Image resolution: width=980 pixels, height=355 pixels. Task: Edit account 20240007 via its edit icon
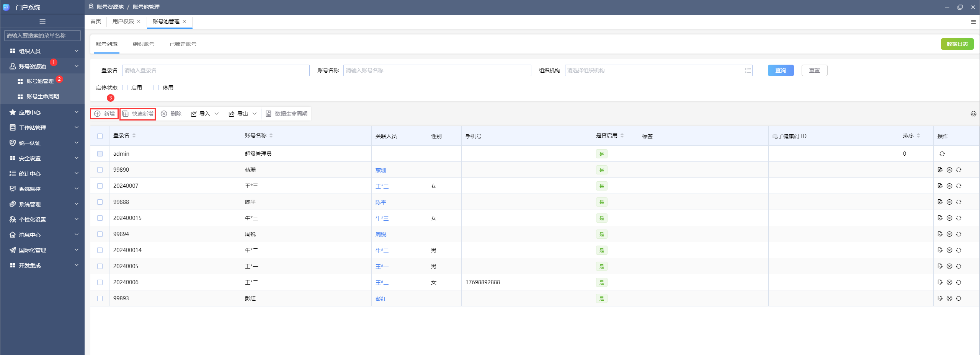click(x=940, y=186)
